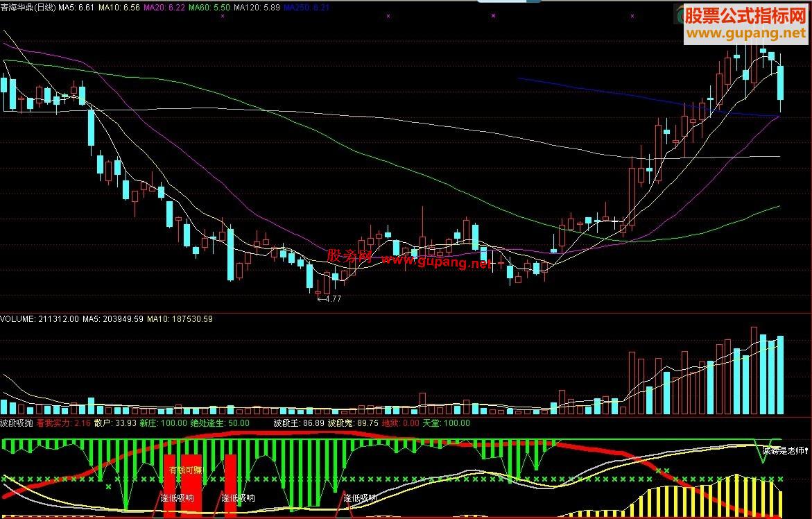Select the MA120: 5.89 indicator label
This screenshot has width=812, height=519.
tap(257, 7)
